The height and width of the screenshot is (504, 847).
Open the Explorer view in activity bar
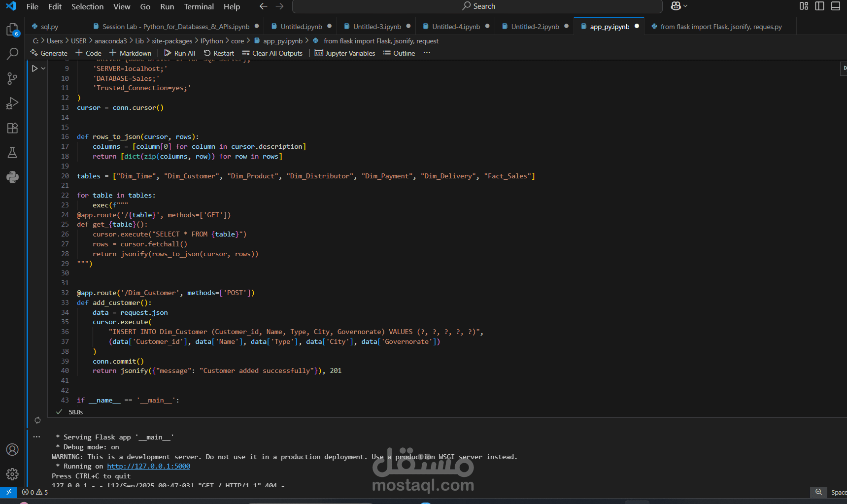[12, 30]
